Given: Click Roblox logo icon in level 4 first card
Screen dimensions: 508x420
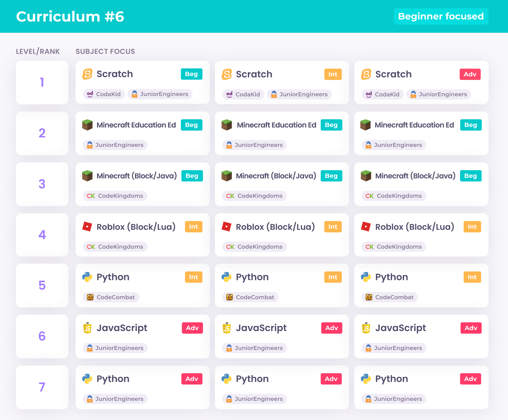Looking at the screenshot, I should click(x=87, y=227).
